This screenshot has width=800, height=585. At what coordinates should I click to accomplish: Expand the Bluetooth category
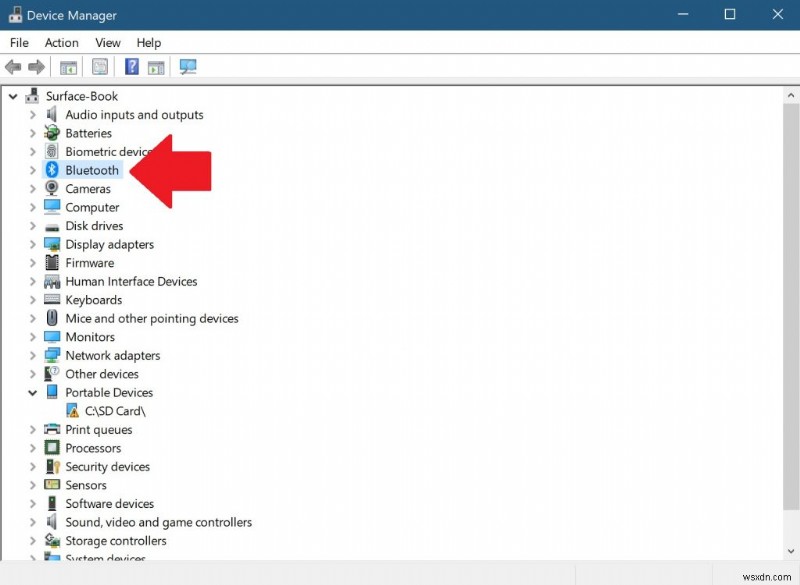32,170
